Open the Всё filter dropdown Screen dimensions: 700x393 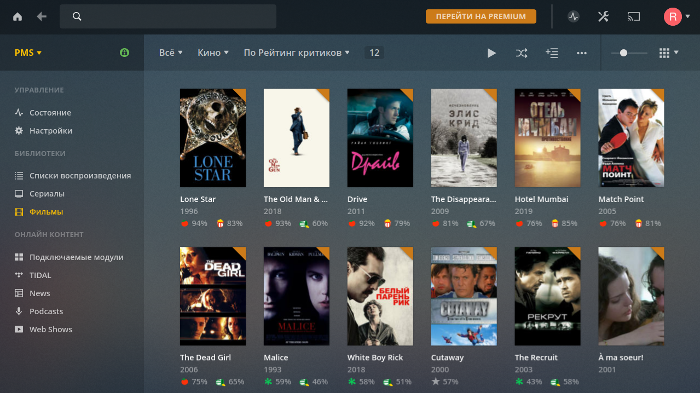(171, 53)
